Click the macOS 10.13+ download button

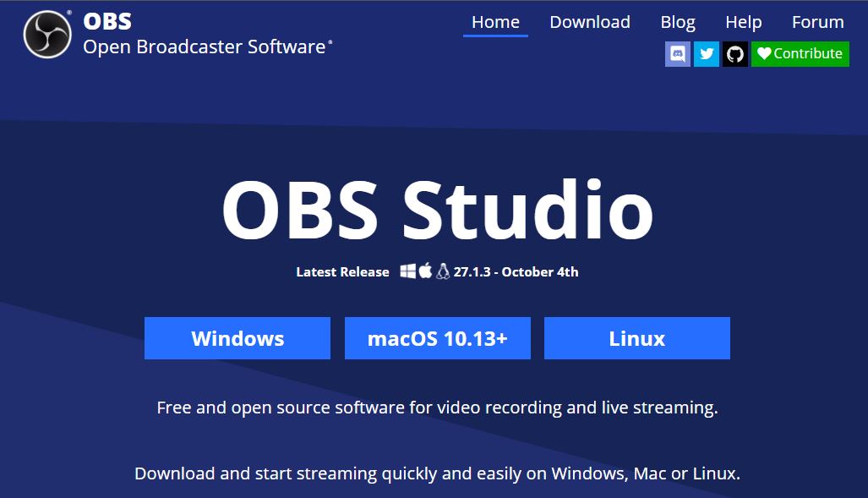(x=437, y=338)
